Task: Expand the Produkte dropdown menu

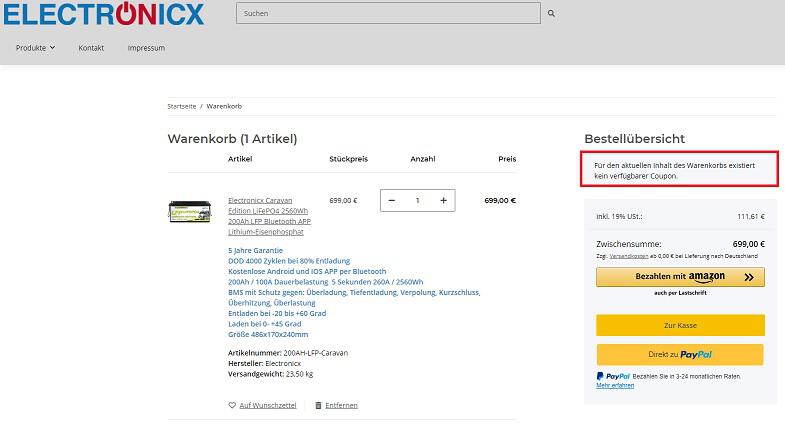Action: pyautogui.click(x=35, y=48)
